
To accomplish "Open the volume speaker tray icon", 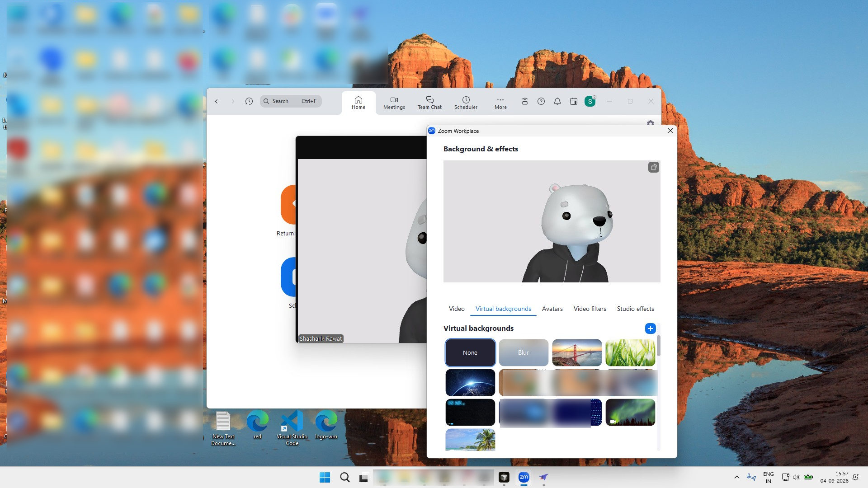I will (796, 477).
